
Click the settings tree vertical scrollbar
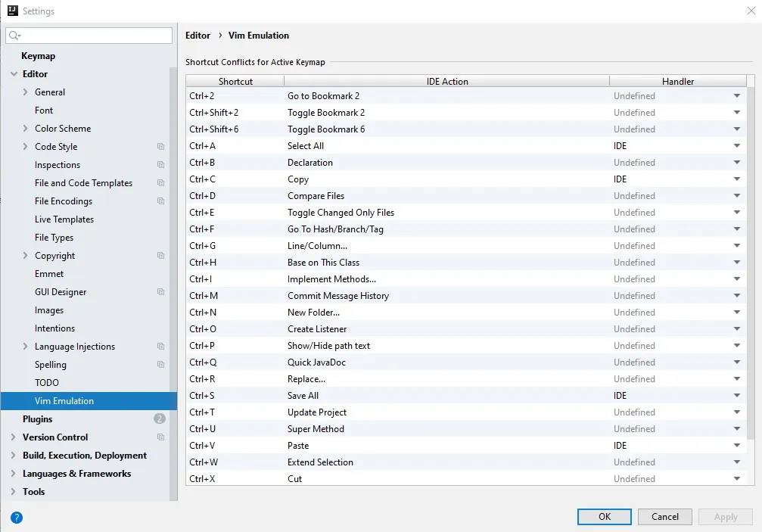coord(173,285)
